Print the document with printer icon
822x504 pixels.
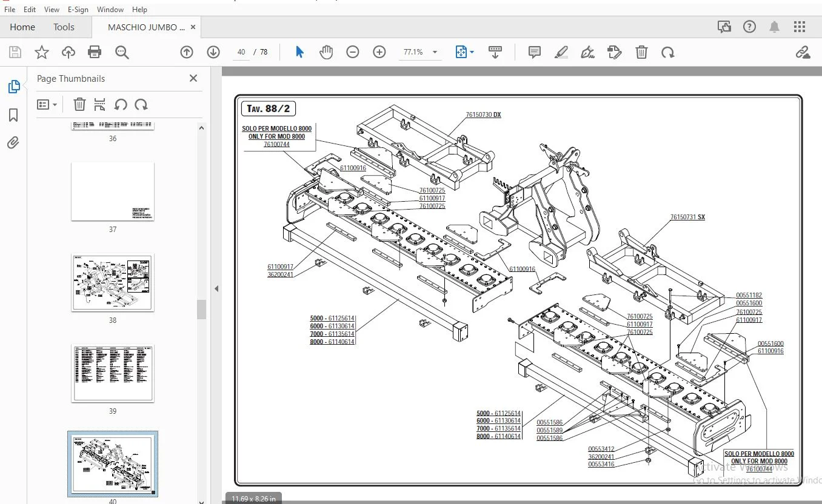coord(95,52)
